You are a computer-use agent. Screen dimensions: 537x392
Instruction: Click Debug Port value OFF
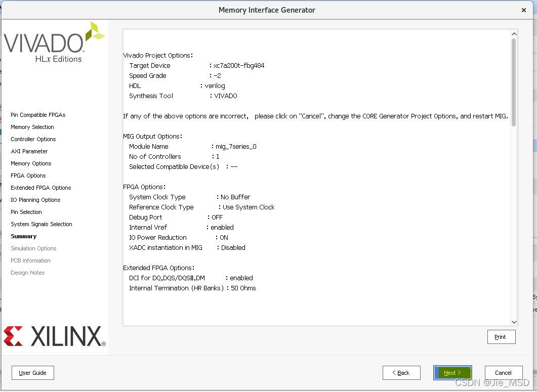(x=217, y=217)
